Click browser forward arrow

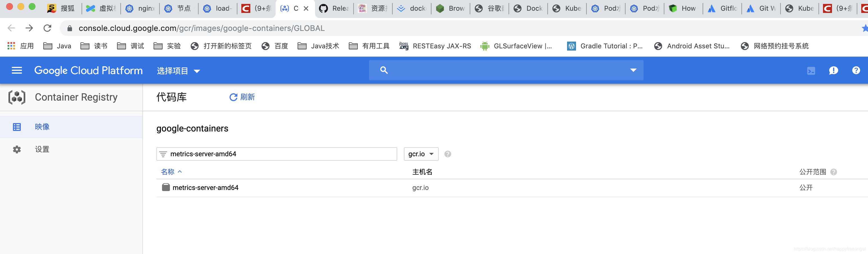[29, 28]
